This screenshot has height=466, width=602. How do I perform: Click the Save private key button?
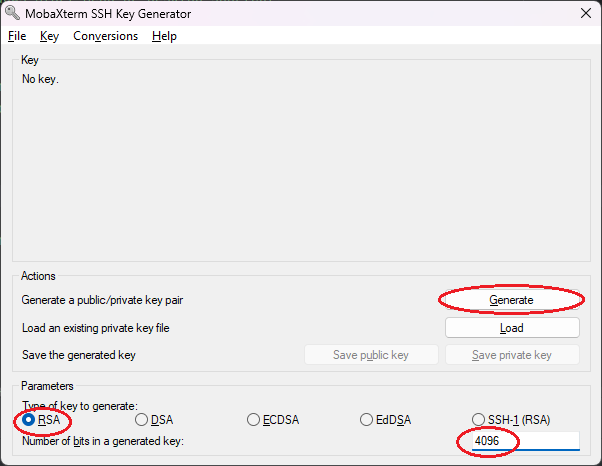tap(512, 355)
